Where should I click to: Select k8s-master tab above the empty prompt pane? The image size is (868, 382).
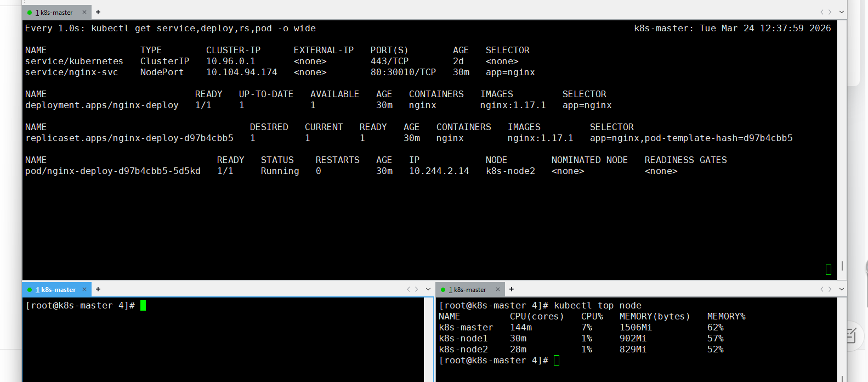click(x=55, y=290)
